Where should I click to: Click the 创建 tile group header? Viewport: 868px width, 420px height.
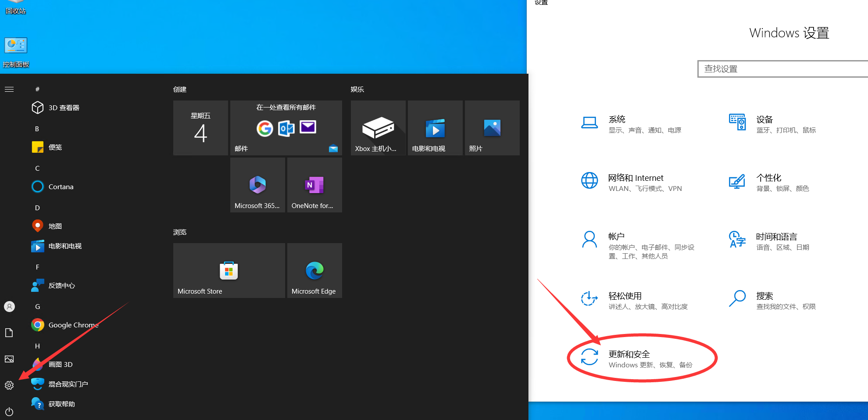pos(180,89)
